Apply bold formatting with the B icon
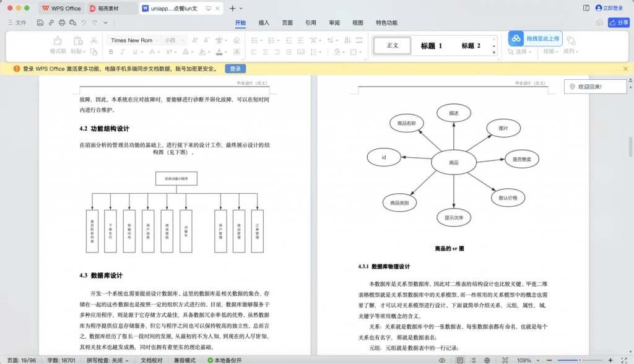The image size is (634, 364). point(110,51)
